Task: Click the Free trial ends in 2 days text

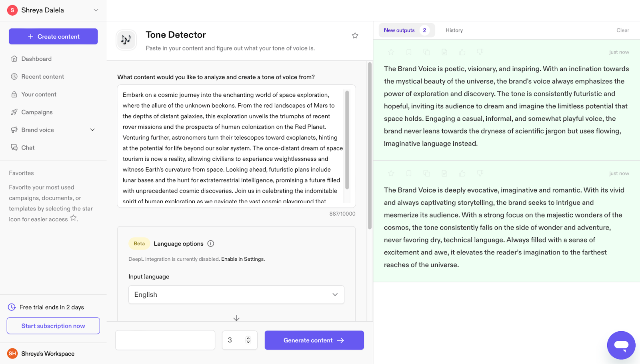Action: [52, 307]
